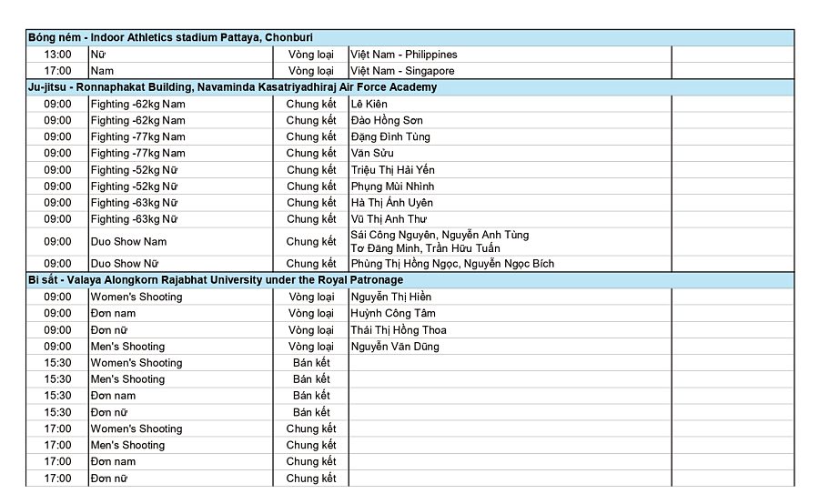Select the Đặng Đình Tùng cell
The height and width of the screenshot is (504, 819).
coord(390,136)
